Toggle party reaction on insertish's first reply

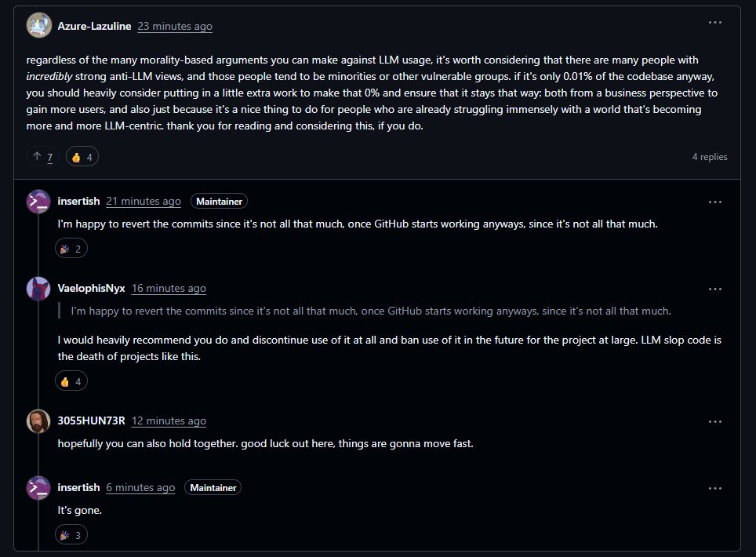(71, 249)
